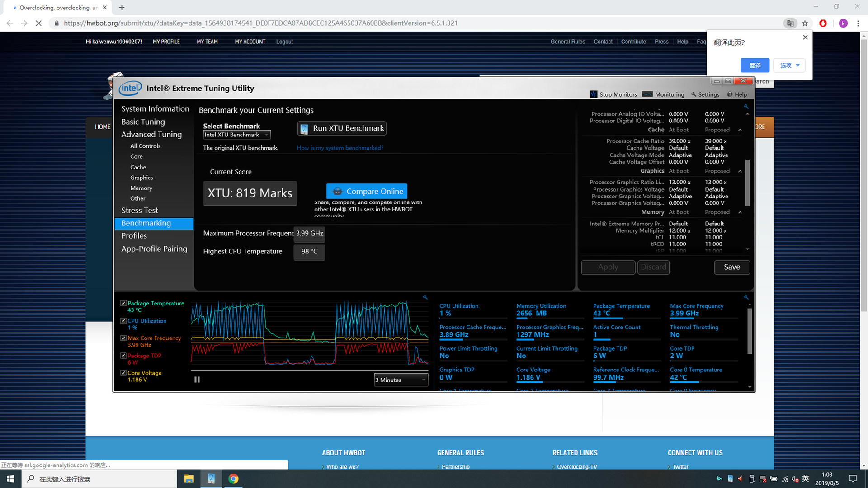Click the blue translate button in popup
Screen dimensions: 868x488
[x=755, y=66]
